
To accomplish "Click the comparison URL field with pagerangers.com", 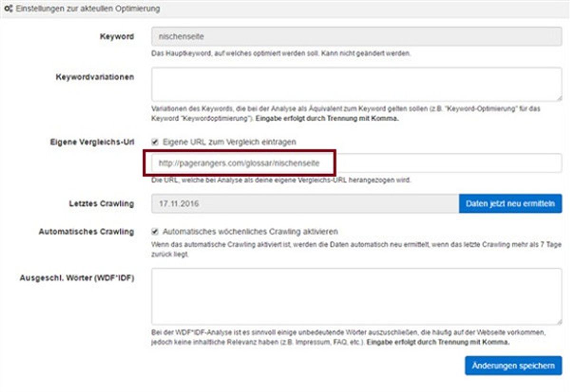I will pos(357,163).
